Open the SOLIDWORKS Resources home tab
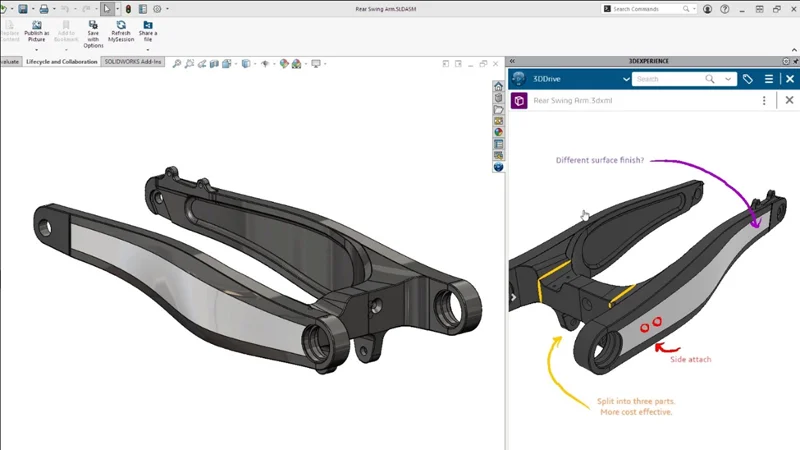Screen dimensions: 800x450 tap(498, 87)
